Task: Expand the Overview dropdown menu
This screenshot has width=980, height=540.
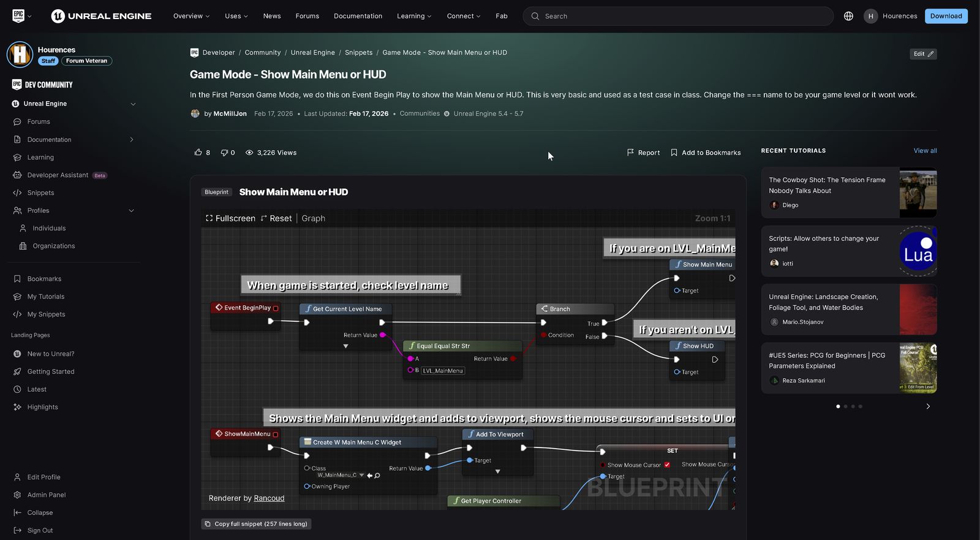Action: tap(191, 16)
